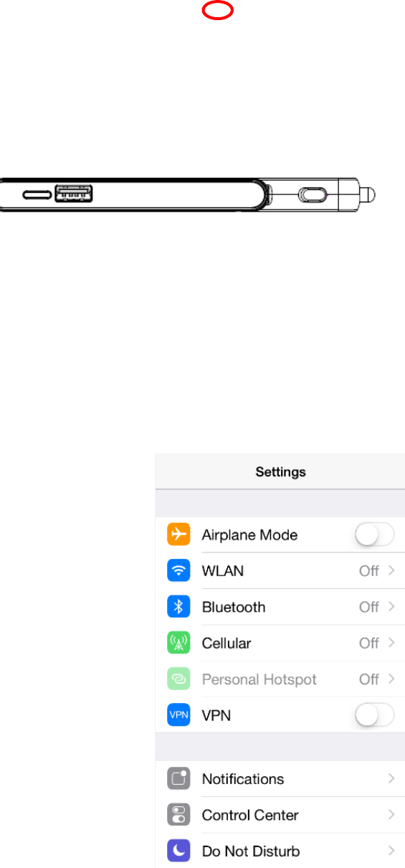
Task: Tap the green Cellular antenna icon
Action: pyautogui.click(x=178, y=643)
